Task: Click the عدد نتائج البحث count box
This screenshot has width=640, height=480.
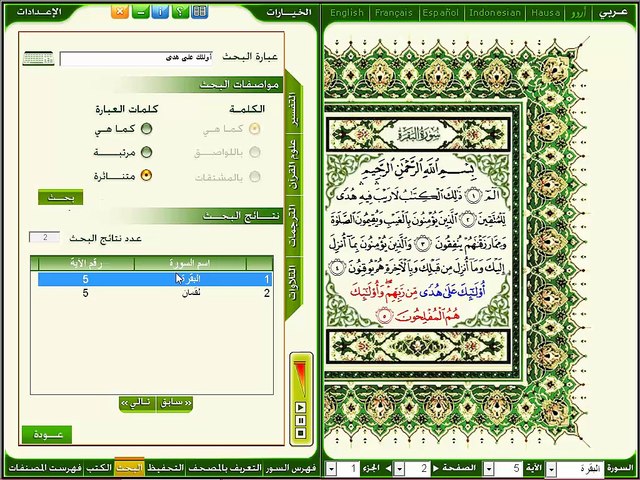Action: 44,238
